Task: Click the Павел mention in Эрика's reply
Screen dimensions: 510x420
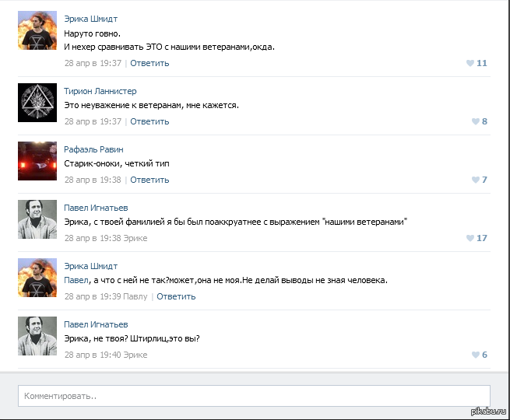Action: (76, 280)
